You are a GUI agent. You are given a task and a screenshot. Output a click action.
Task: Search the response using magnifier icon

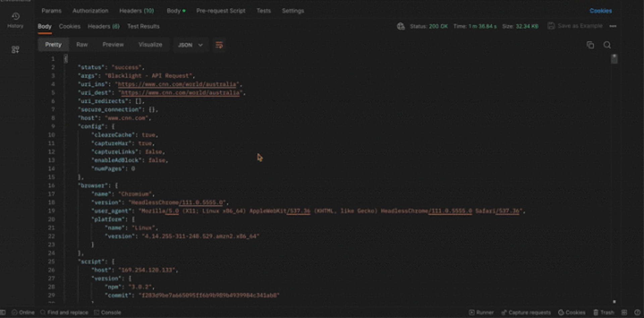pos(607,45)
